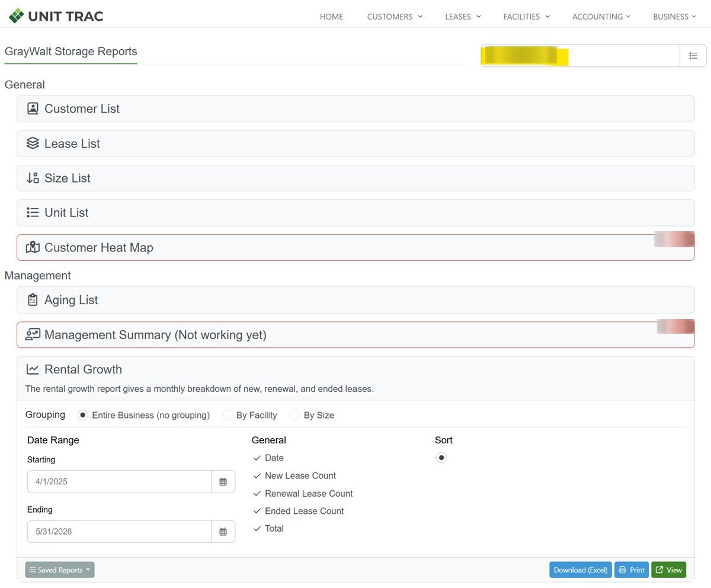711x588 pixels.
Task: Open the Accounting dropdown menu
Action: (x=601, y=17)
